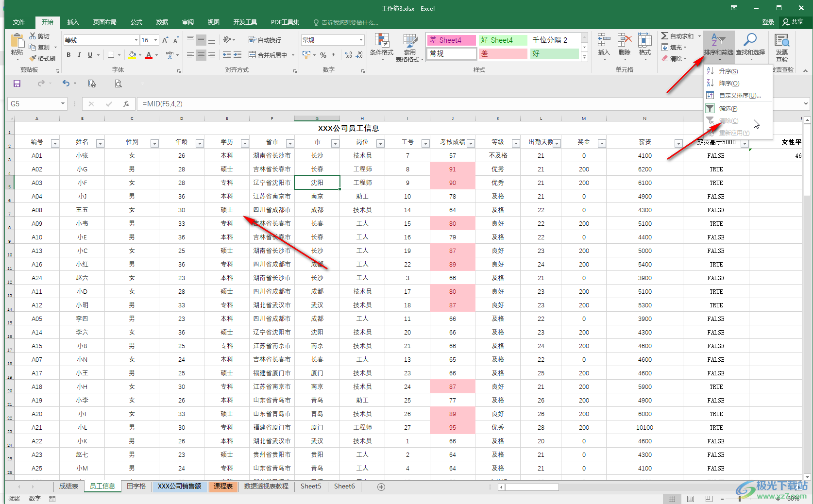The image size is (813, 504).
Task: Click the Undo arrow icon
Action: coord(66,84)
